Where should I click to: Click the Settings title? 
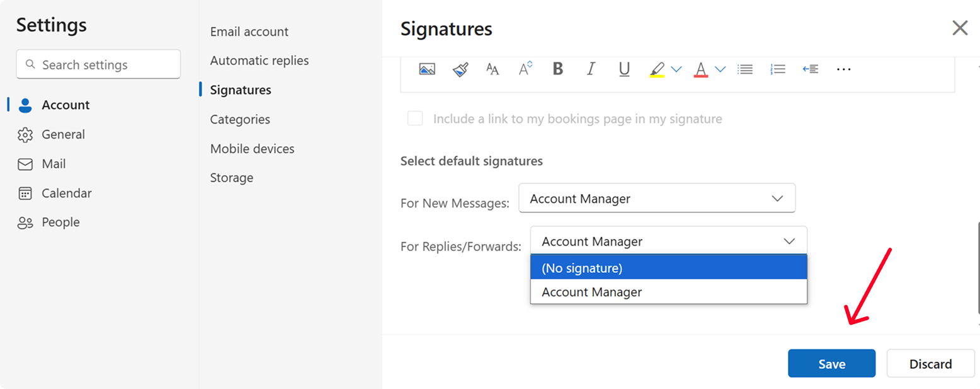[x=52, y=25]
